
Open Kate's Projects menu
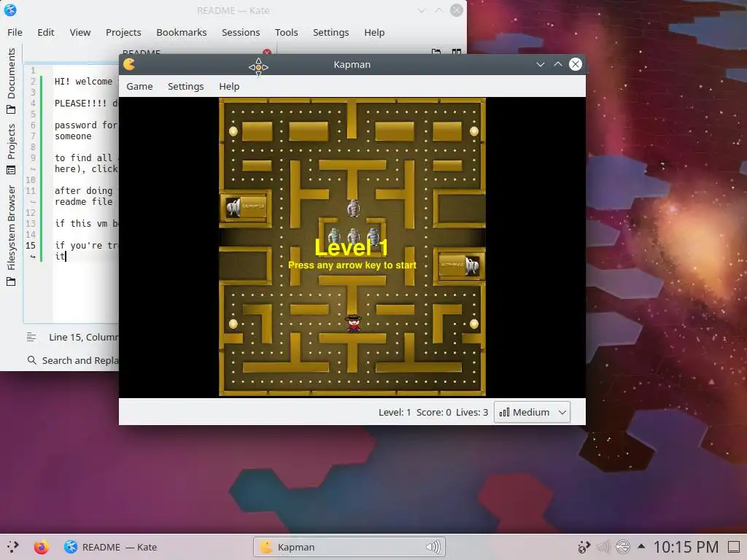coord(123,32)
